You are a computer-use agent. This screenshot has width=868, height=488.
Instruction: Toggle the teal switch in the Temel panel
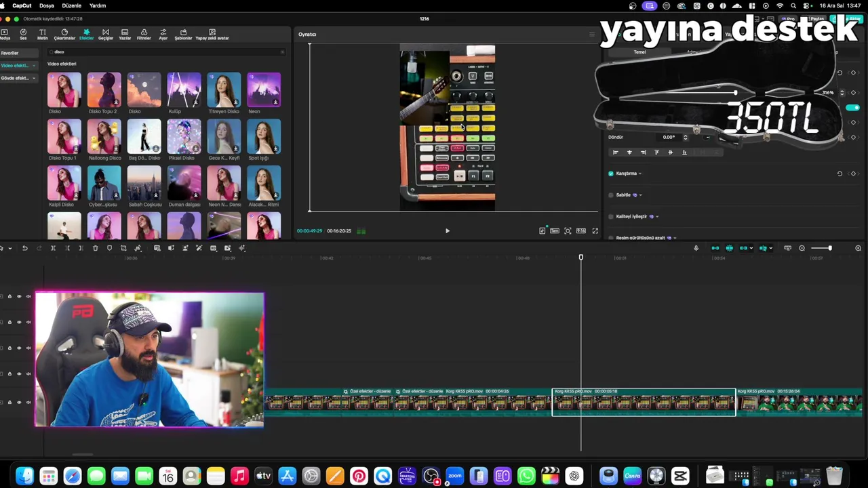[852, 108]
